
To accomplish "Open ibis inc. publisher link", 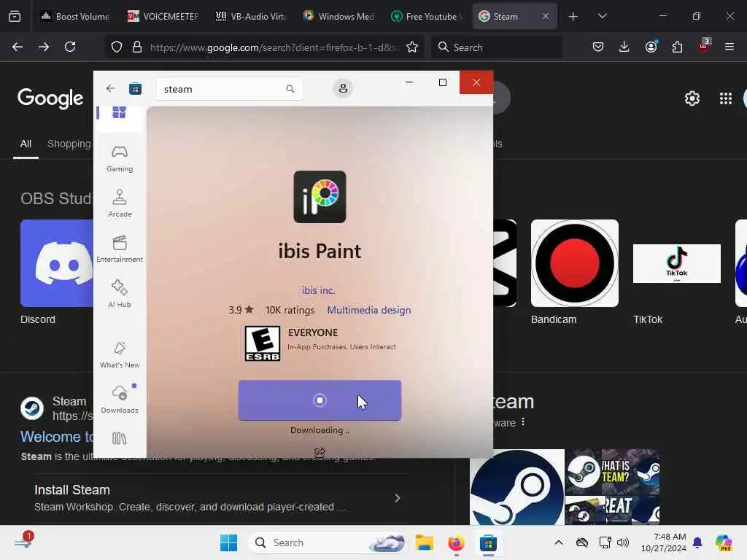I will (318, 290).
